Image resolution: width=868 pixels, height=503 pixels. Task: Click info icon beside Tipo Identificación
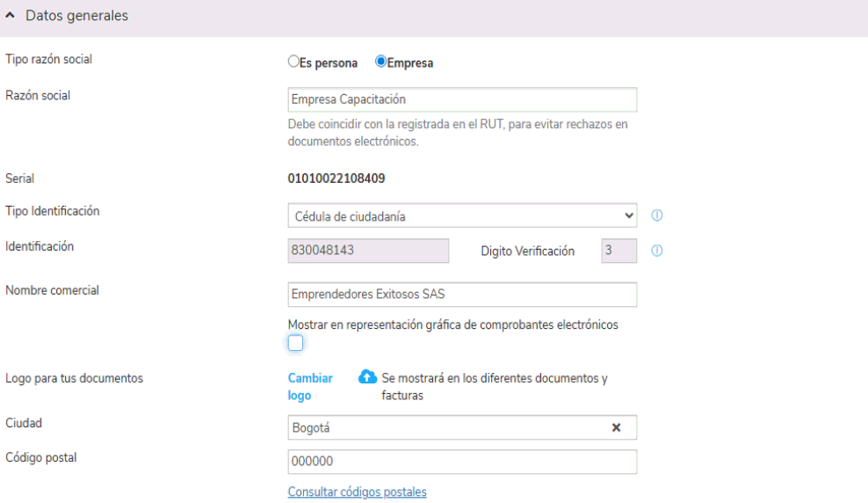657,215
